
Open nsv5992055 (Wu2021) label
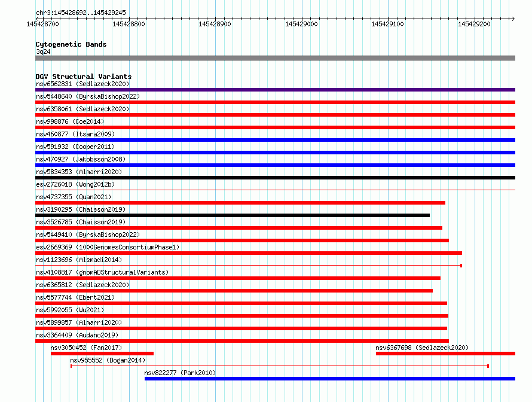(x=70, y=310)
